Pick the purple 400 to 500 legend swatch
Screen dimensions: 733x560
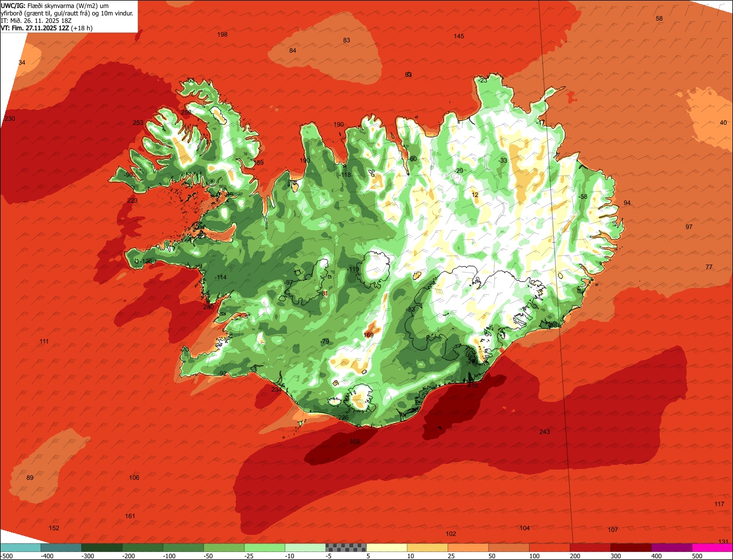tap(671, 547)
